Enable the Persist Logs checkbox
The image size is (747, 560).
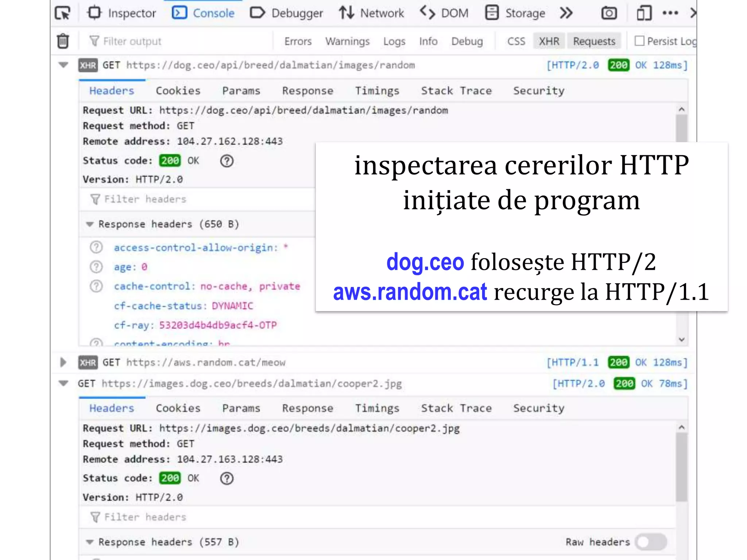(x=639, y=41)
